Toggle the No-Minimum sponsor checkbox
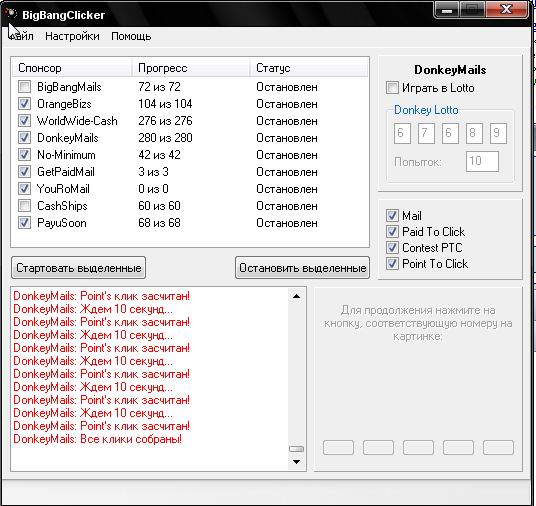 point(24,155)
